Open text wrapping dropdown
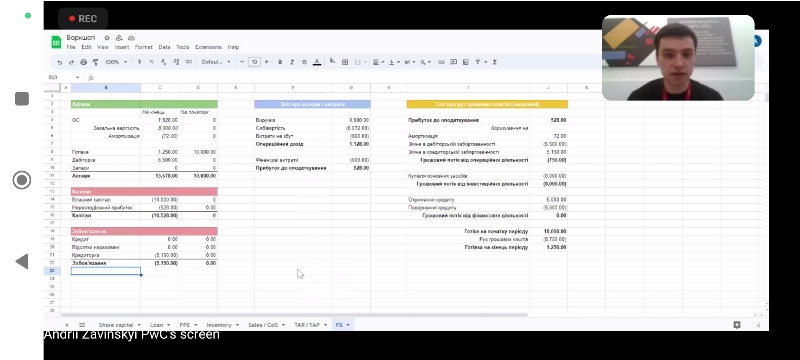Screen dimensions: 800x360 click(x=409, y=62)
